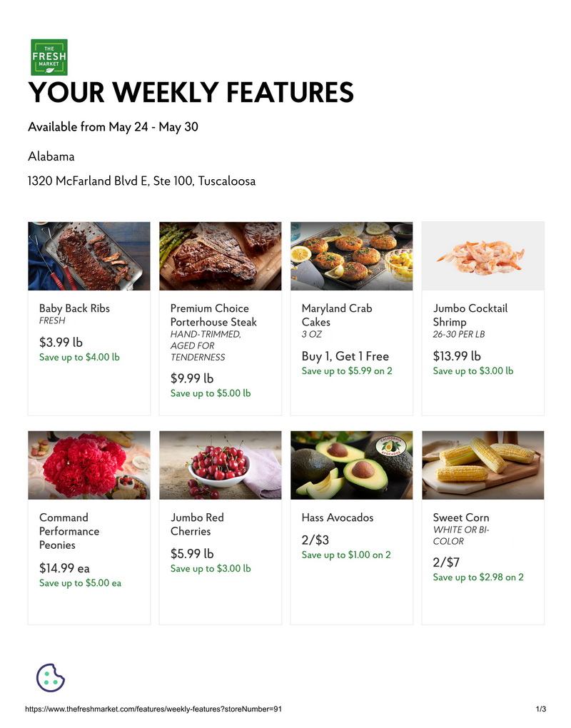Click the thefreshmarket.com weekly features URL
Viewport: 571px width, 728px height.
[153, 709]
